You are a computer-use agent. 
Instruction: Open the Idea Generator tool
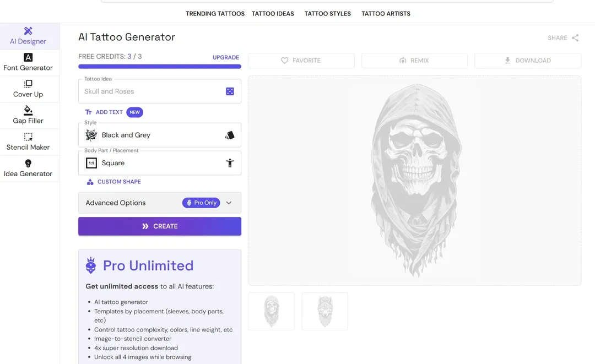(28, 169)
